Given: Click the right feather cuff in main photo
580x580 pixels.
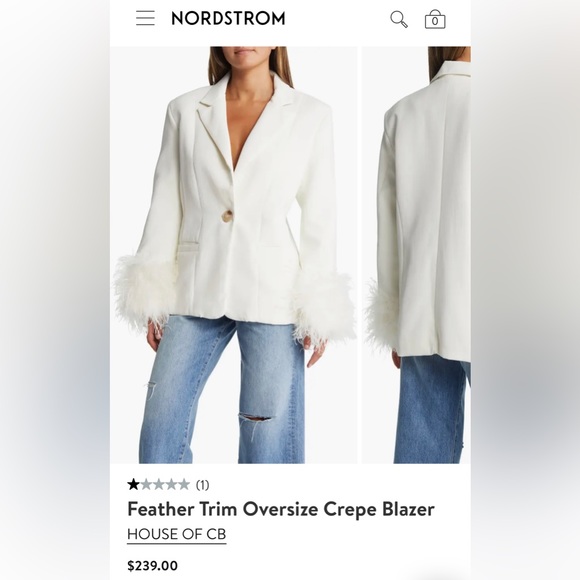Looking at the screenshot, I should tap(323, 307).
